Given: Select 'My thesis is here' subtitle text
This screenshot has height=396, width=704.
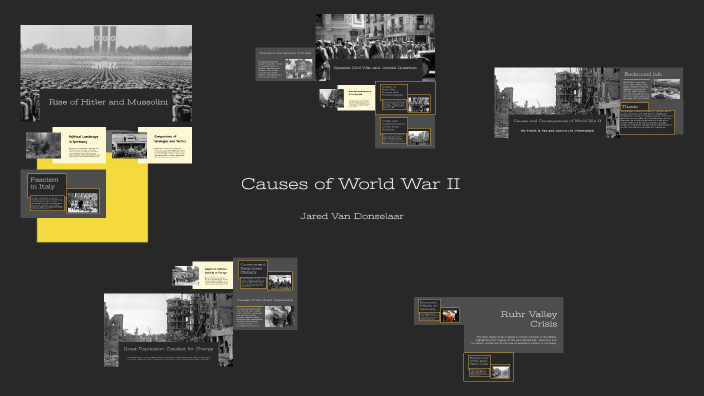Looking at the screenshot, I should [557, 131].
